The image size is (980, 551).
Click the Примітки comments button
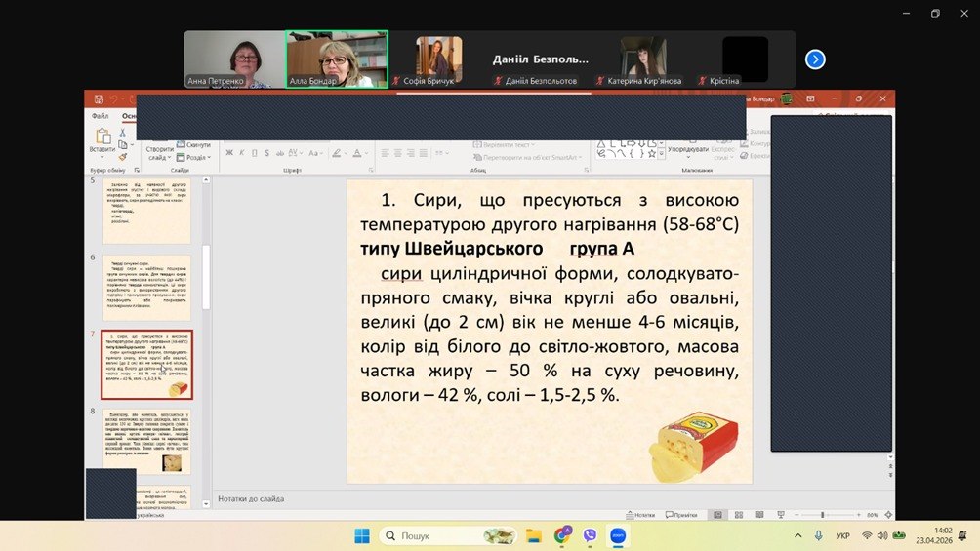(681, 515)
